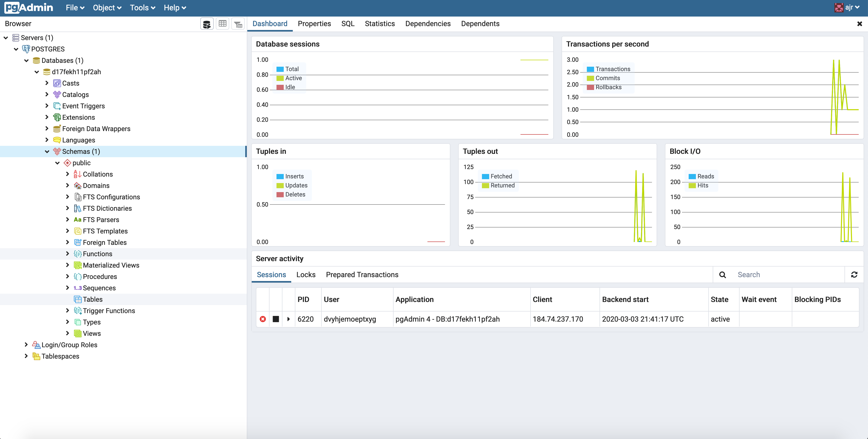The width and height of the screenshot is (868, 439).
Task: Click the search magnifier icon
Action: click(x=723, y=275)
